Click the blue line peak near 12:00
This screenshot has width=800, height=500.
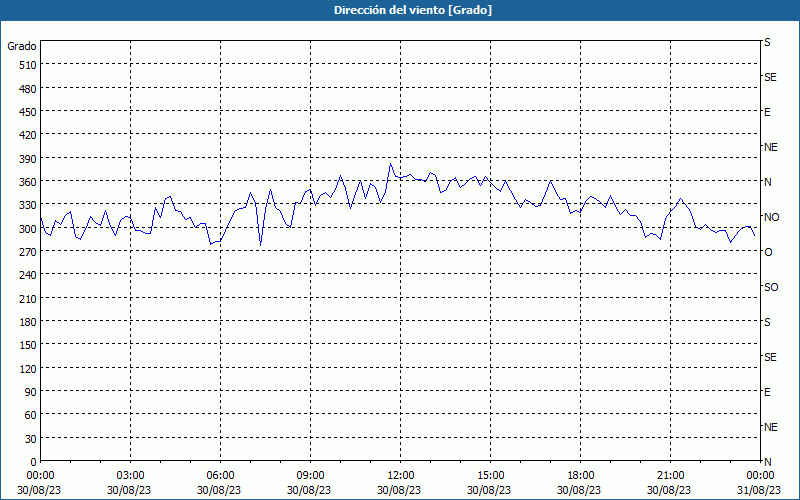point(390,164)
